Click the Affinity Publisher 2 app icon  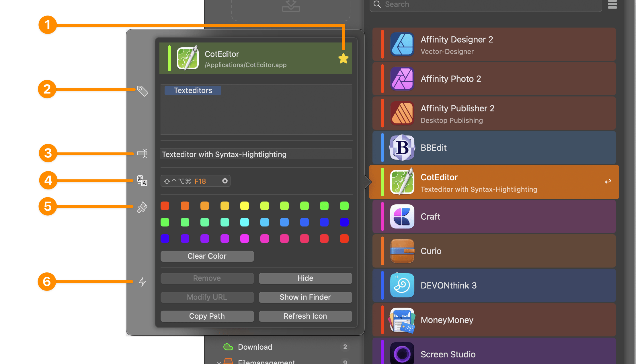tap(402, 113)
